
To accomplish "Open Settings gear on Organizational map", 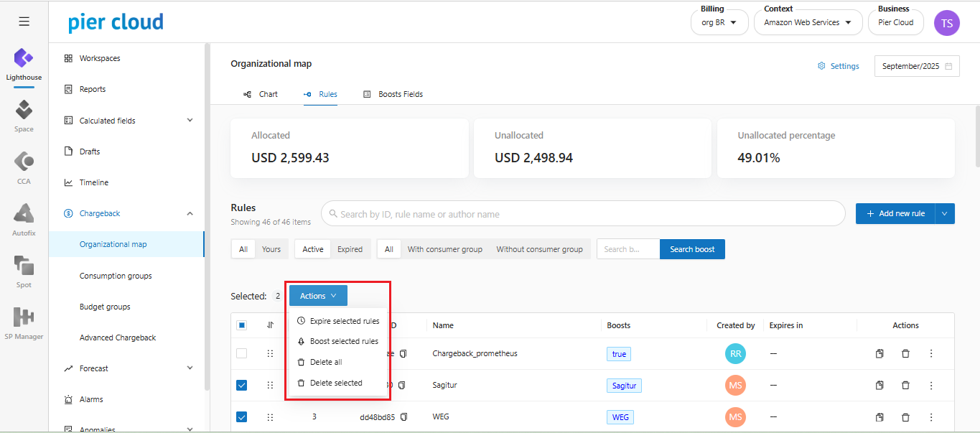I will click(838, 66).
